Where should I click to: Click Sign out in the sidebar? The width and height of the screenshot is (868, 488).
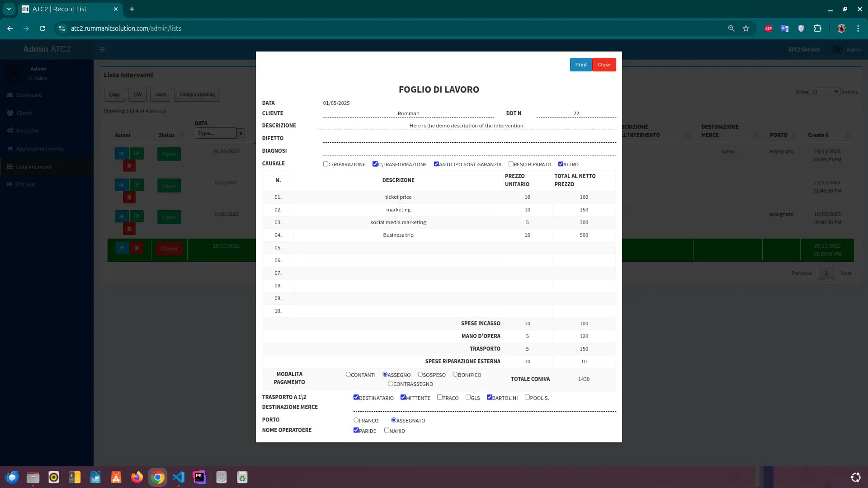[x=25, y=184]
